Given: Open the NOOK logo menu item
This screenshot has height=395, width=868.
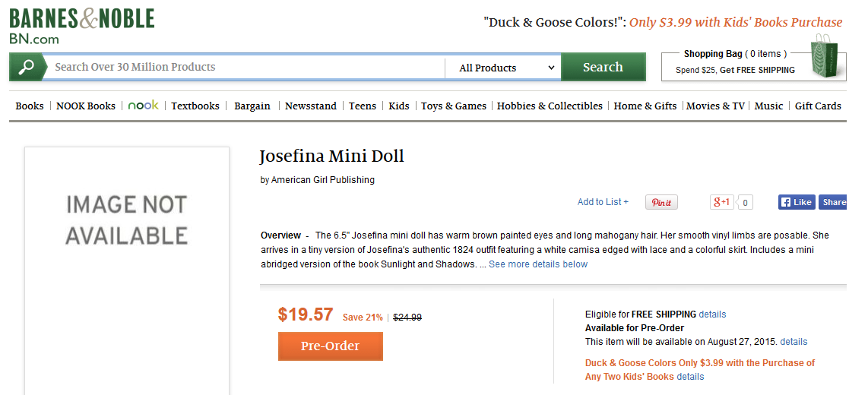Looking at the screenshot, I should point(143,106).
